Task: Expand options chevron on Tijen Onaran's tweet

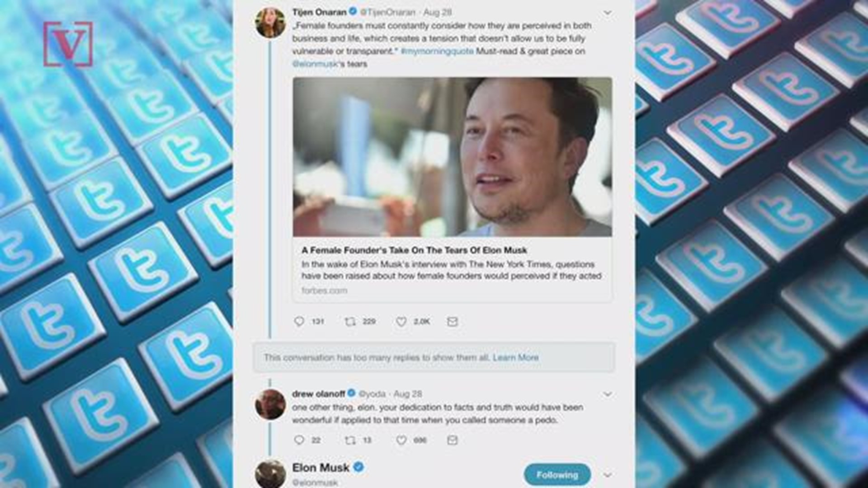Action: click(608, 13)
